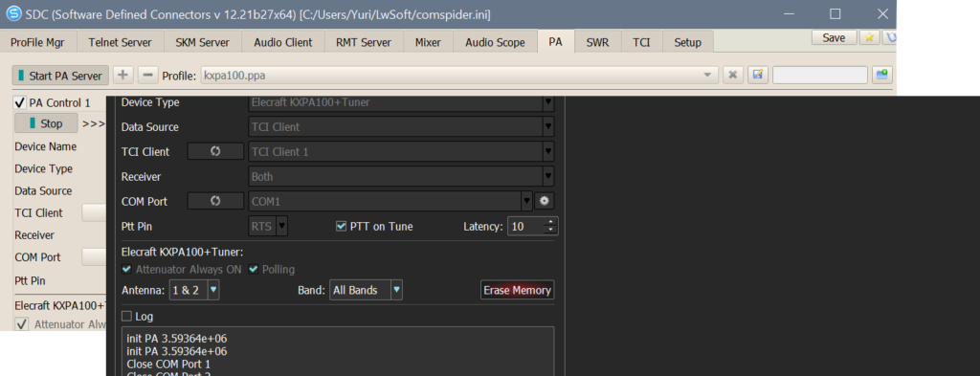Click the 'Elecraft KXPA100+Tuner:' section heading in dark panel
The height and width of the screenshot is (376, 980).
coord(182,252)
